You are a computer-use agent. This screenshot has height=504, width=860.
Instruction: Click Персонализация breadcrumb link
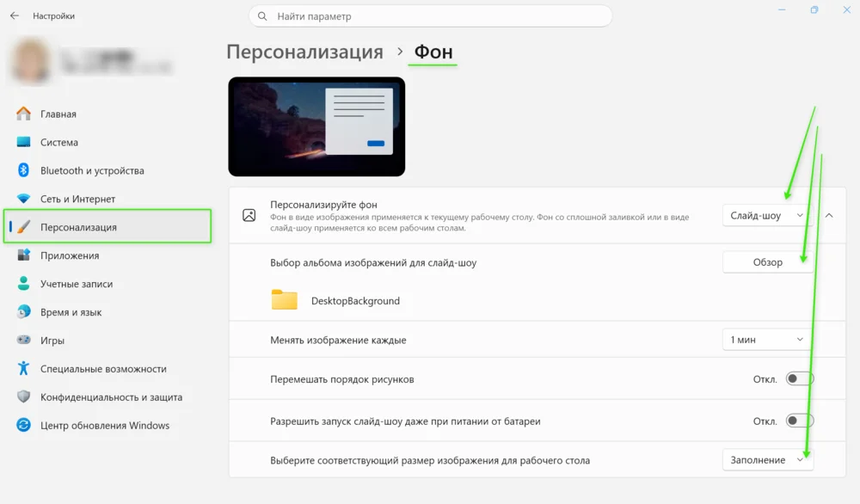click(305, 52)
